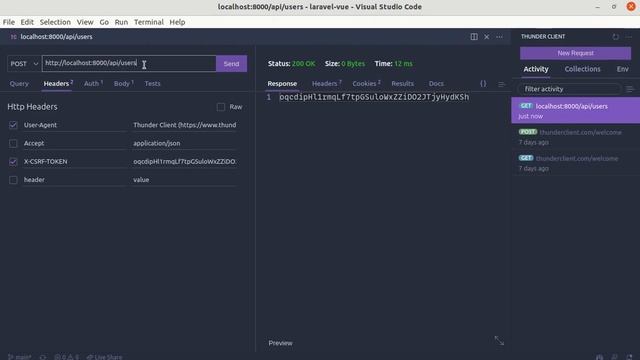Click the sync changes icon in status bar
640x360 pixels.
[43, 357]
